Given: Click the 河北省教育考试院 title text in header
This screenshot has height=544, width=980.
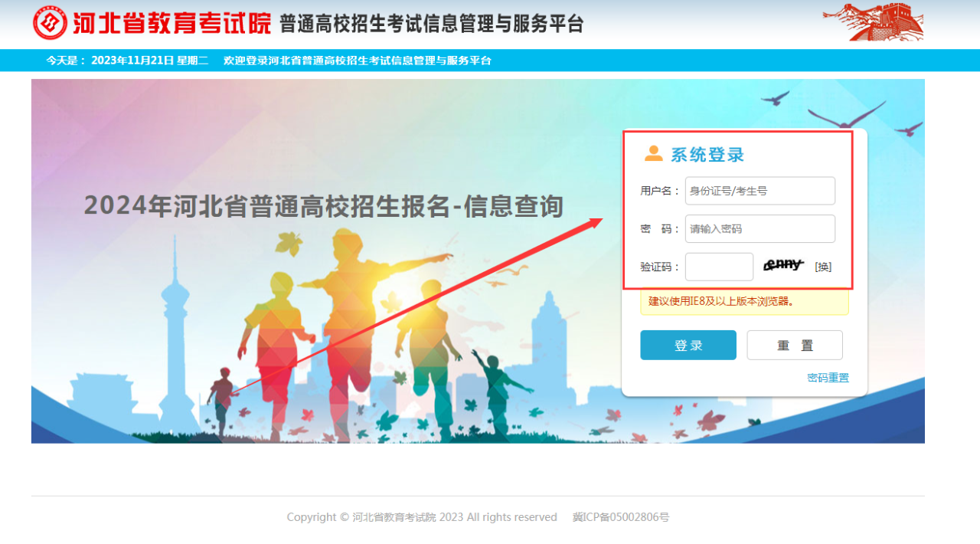Looking at the screenshot, I should [x=172, y=23].
